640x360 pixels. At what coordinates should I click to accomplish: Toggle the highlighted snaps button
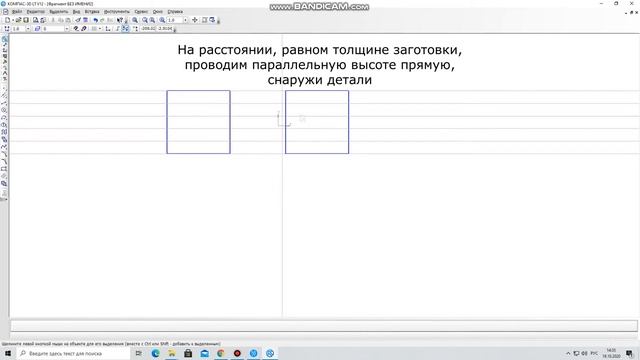126,29
